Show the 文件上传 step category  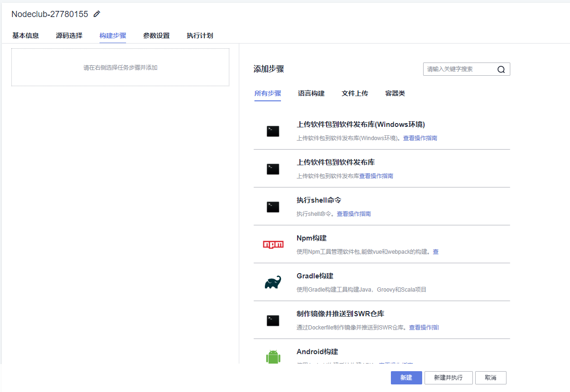(355, 93)
